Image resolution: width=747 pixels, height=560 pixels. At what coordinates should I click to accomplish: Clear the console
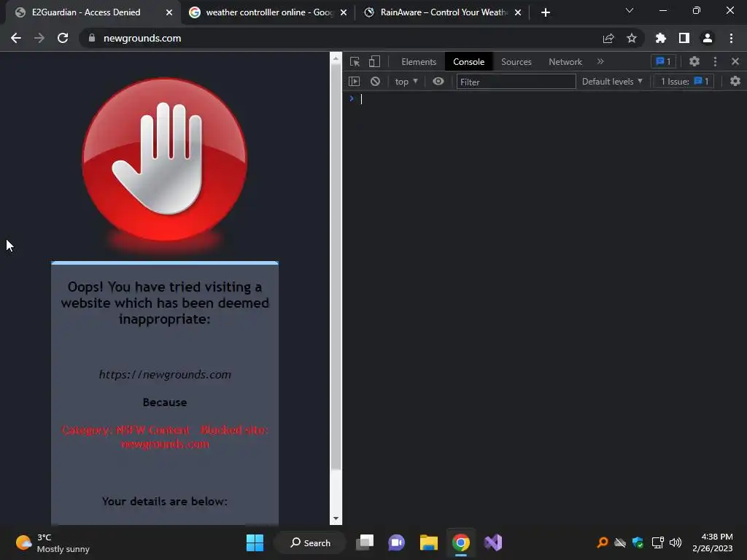coord(376,82)
